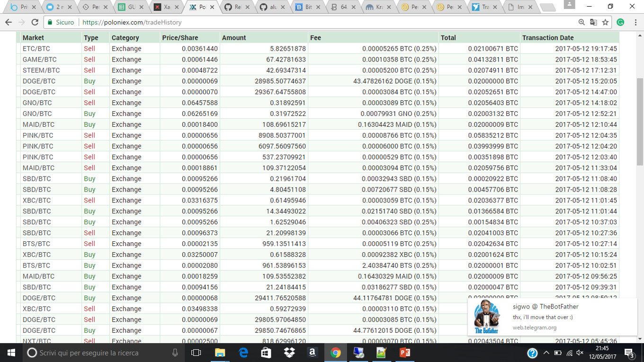Launch Microsoft Edge from the taskbar
Image resolution: width=644 pixels, height=362 pixels.
click(243, 353)
